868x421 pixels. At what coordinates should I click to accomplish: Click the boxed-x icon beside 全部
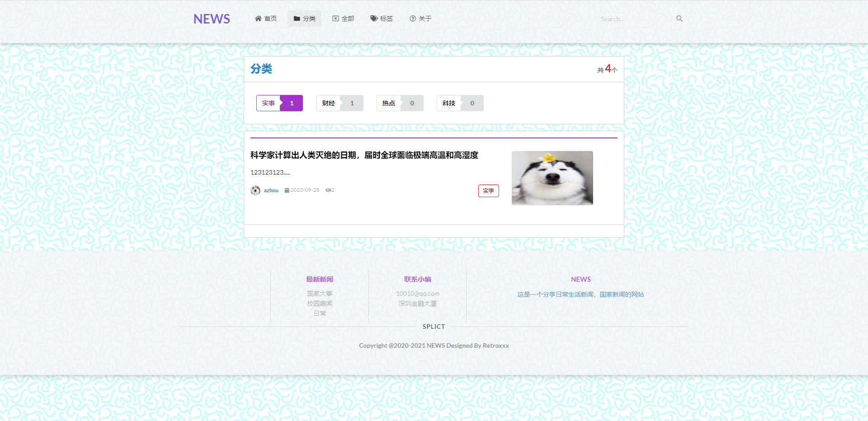[335, 19]
